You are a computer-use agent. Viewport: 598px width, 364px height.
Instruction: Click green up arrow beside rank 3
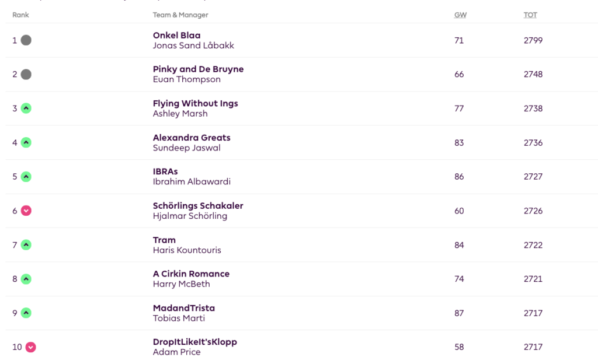point(26,108)
